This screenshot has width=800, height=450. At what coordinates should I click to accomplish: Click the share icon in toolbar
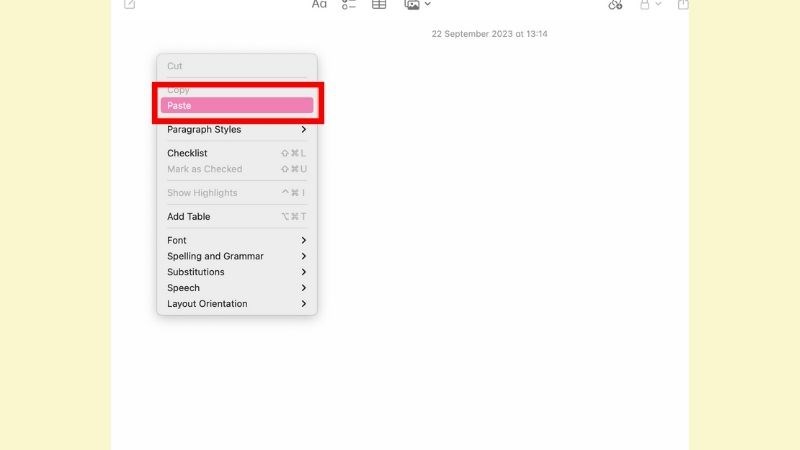coord(684,4)
